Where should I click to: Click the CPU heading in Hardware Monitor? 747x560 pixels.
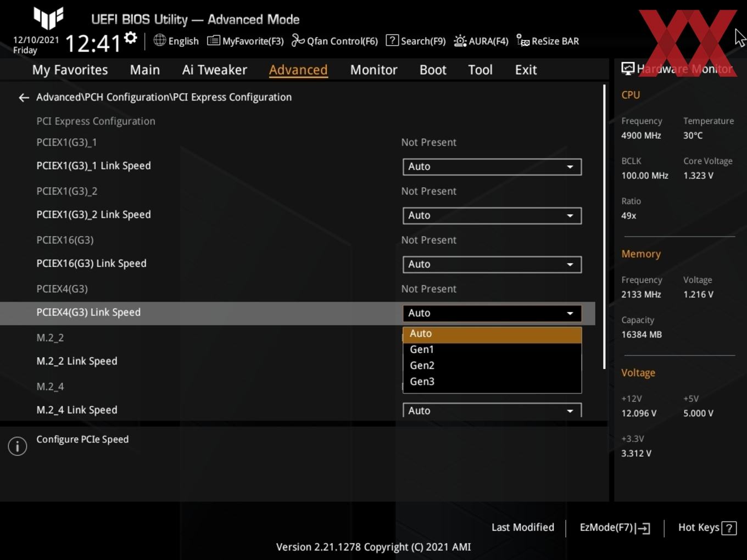click(x=631, y=95)
